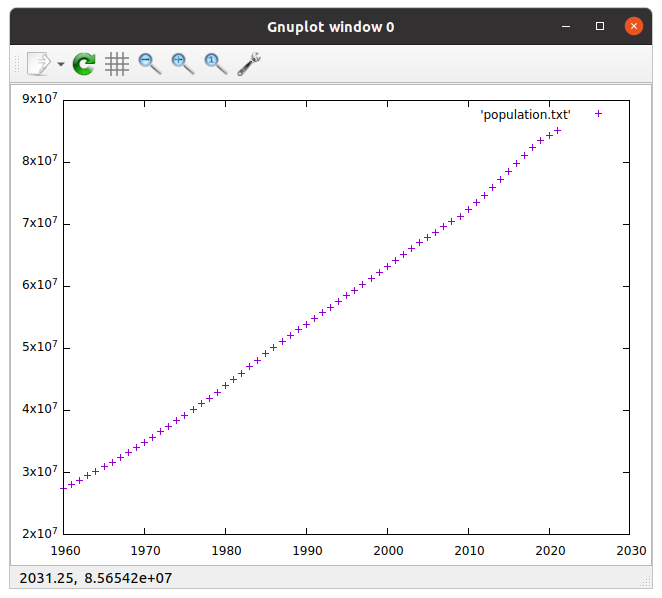The height and width of the screenshot is (598, 662).
Task: Maximize the Gnuplot window
Action: [x=600, y=26]
